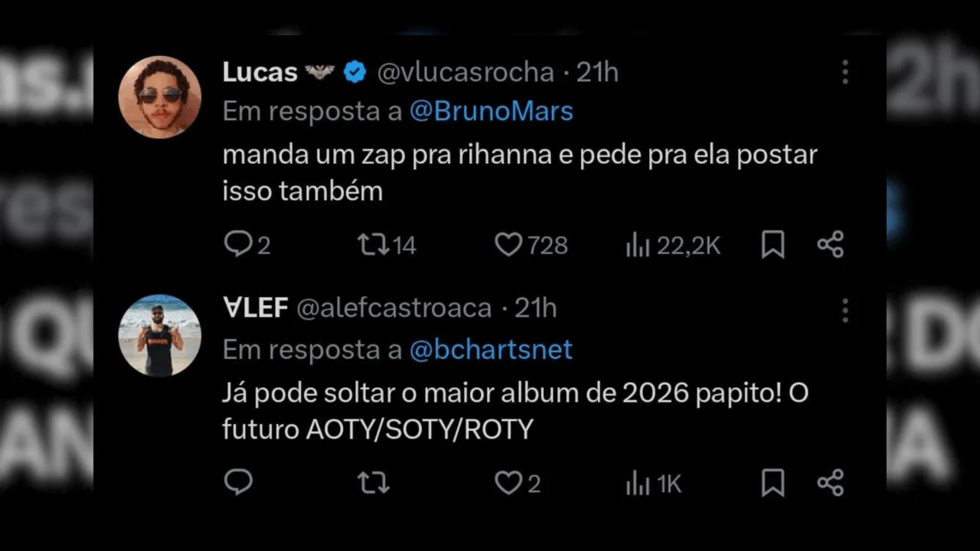
Task: Retweet Lucas's tweet with 14 reposts
Action: pos(373,245)
